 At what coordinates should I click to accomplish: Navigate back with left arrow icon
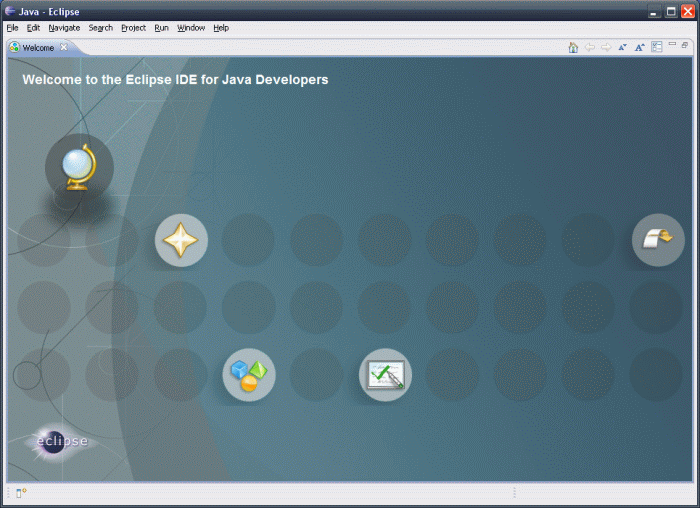coord(590,47)
